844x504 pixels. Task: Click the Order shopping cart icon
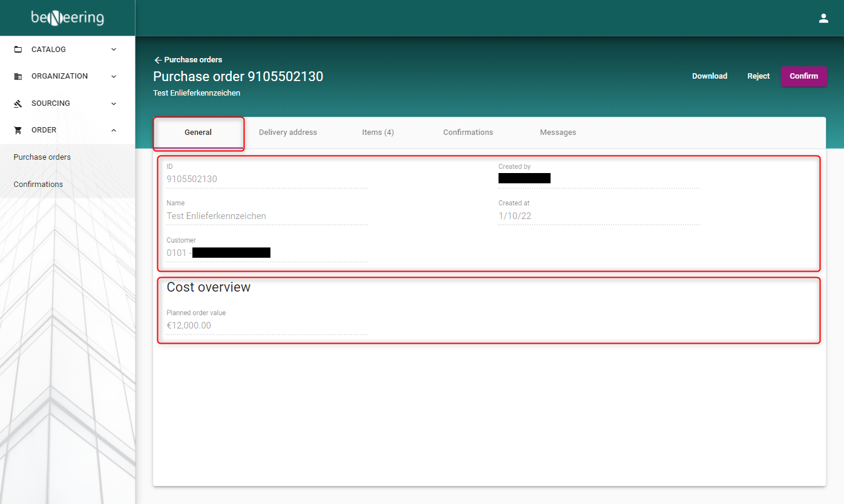18,130
